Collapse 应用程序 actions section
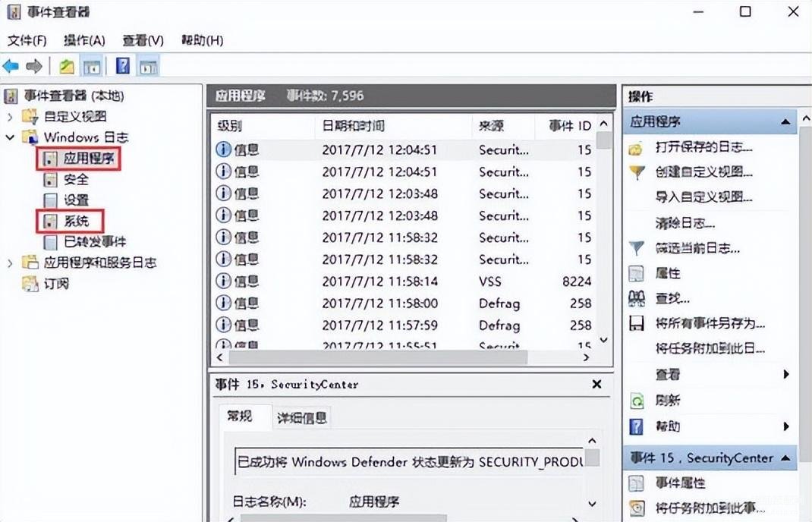Screen dimensions: 812x522 785,122
